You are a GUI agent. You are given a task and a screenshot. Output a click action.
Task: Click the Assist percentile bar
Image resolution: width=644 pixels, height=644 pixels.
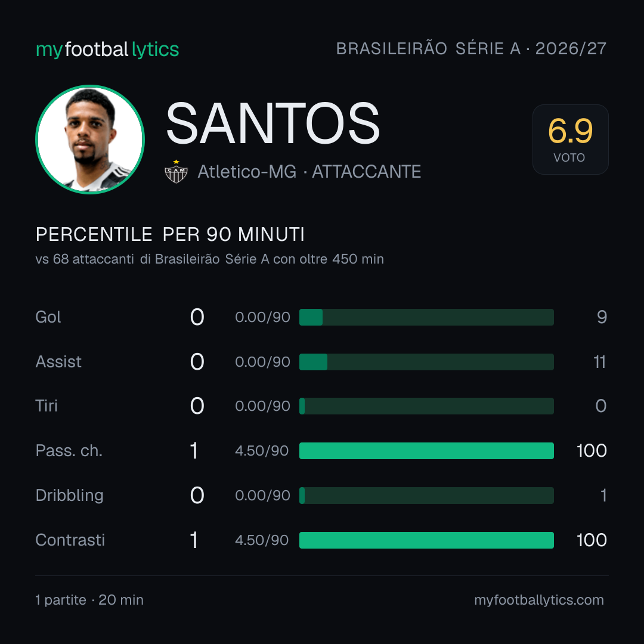point(426,362)
